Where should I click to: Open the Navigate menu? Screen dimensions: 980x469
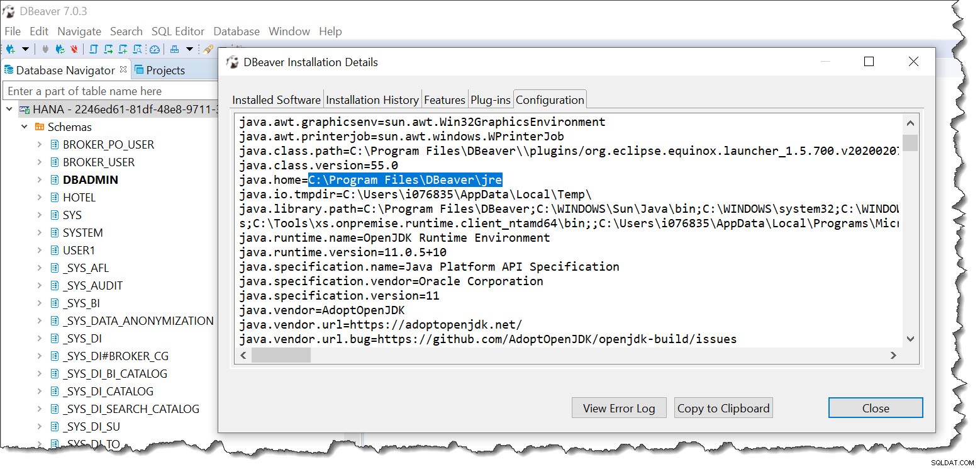(79, 31)
